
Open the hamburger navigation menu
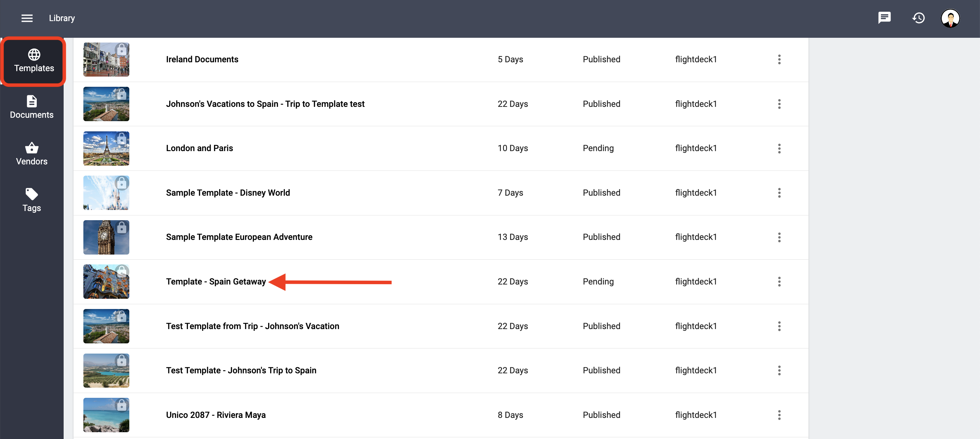click(27, 18)
